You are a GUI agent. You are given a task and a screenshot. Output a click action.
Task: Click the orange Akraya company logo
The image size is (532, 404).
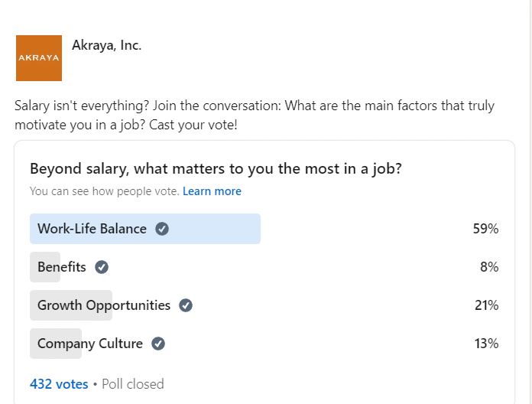click(x=39, y=58)
